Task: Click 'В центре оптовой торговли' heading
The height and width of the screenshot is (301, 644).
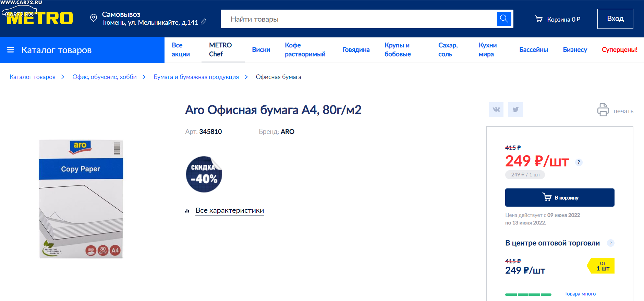Action: (x=552, y=243)
